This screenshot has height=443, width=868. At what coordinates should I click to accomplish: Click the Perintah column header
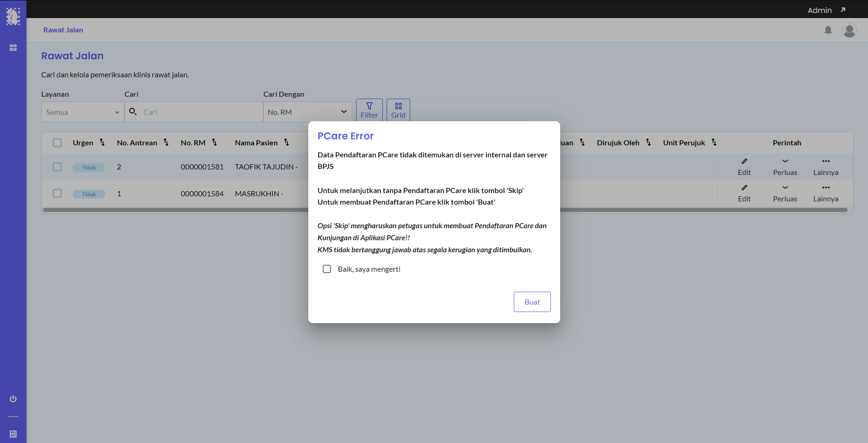787,143
